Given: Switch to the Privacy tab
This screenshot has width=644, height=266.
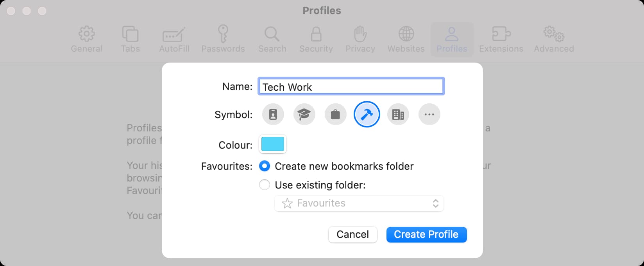Looking at the screenshot, I should point(360,40).
